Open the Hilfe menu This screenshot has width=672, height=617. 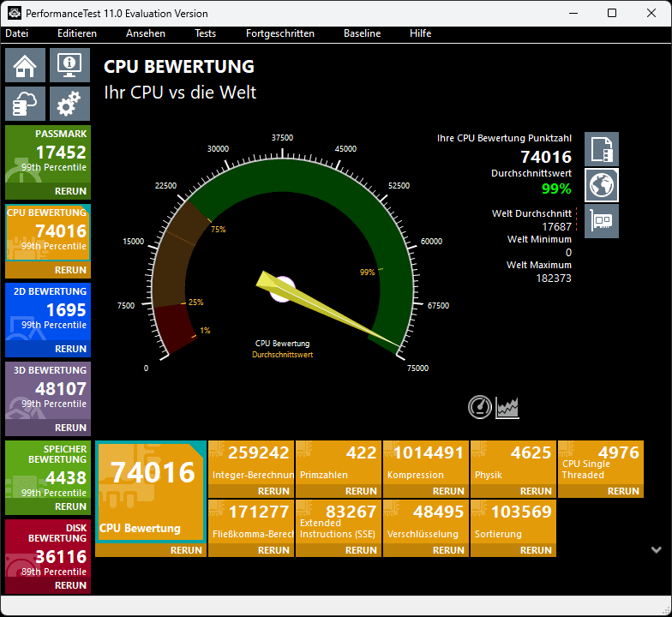pyautogui.click(x=420, y=33)
